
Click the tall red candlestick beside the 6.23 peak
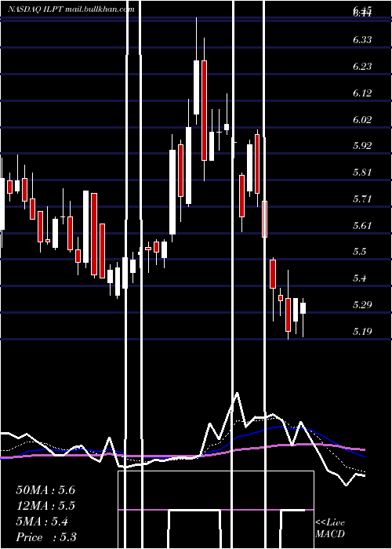click(x=204, y=111)
